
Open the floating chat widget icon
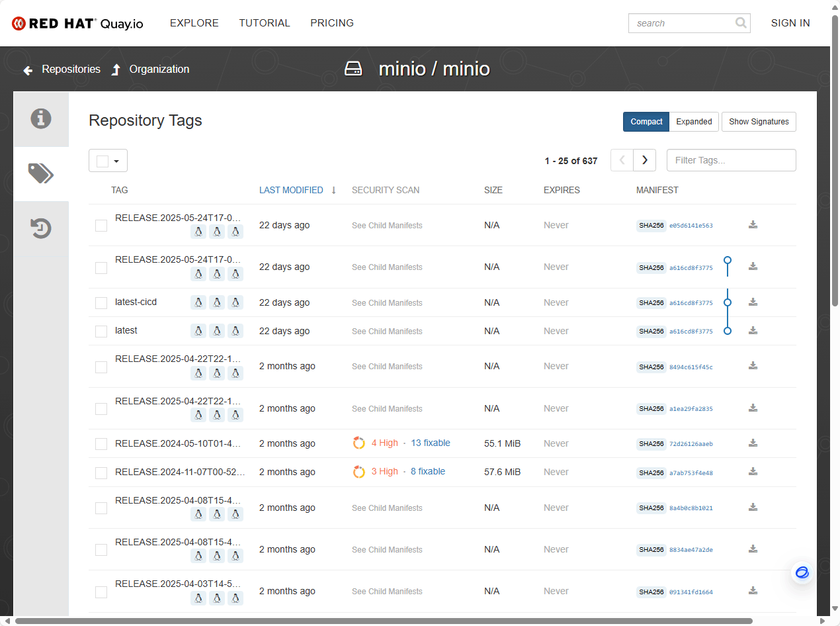tap(802, 572)
